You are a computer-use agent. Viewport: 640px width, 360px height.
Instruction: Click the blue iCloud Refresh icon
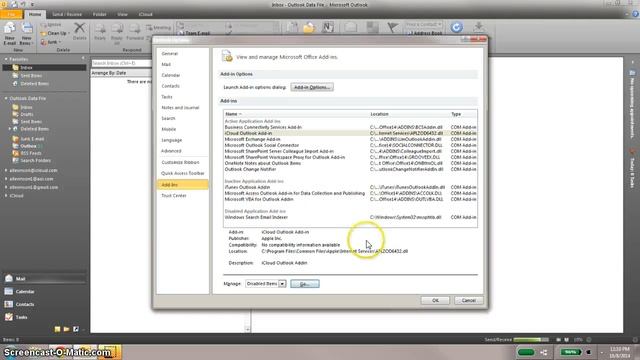(x=456, y=27)
